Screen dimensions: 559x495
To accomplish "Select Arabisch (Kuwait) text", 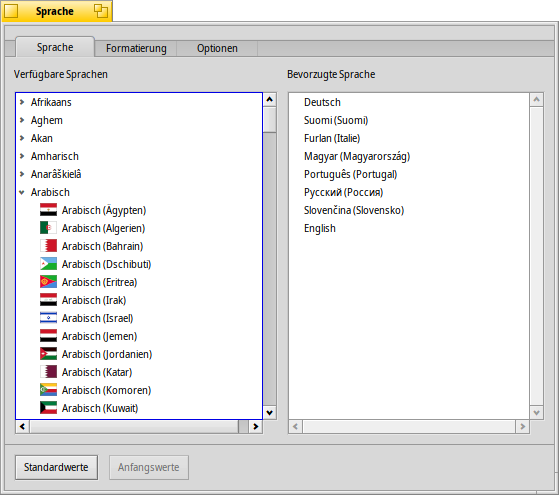I will [100, 408].
